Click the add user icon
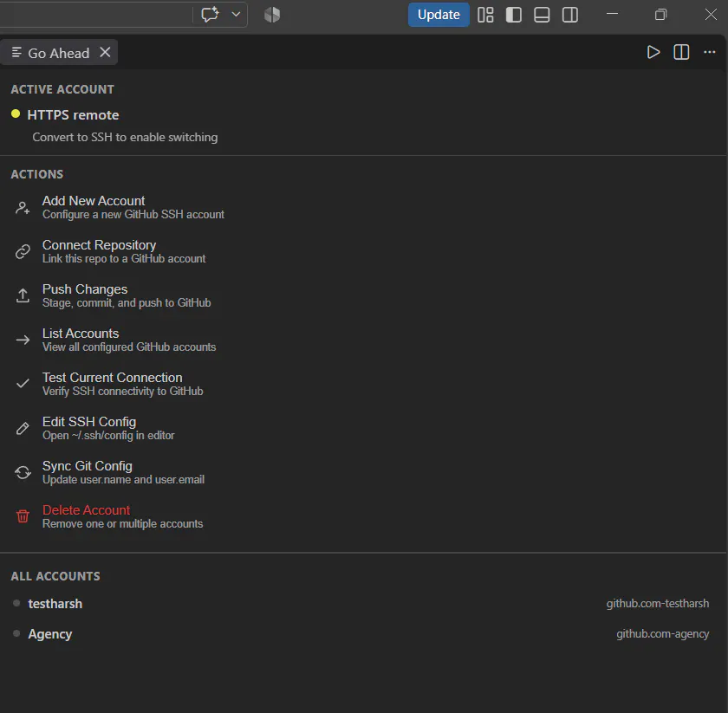This screenshot has height=713, width=728. (x=23, y=208)
